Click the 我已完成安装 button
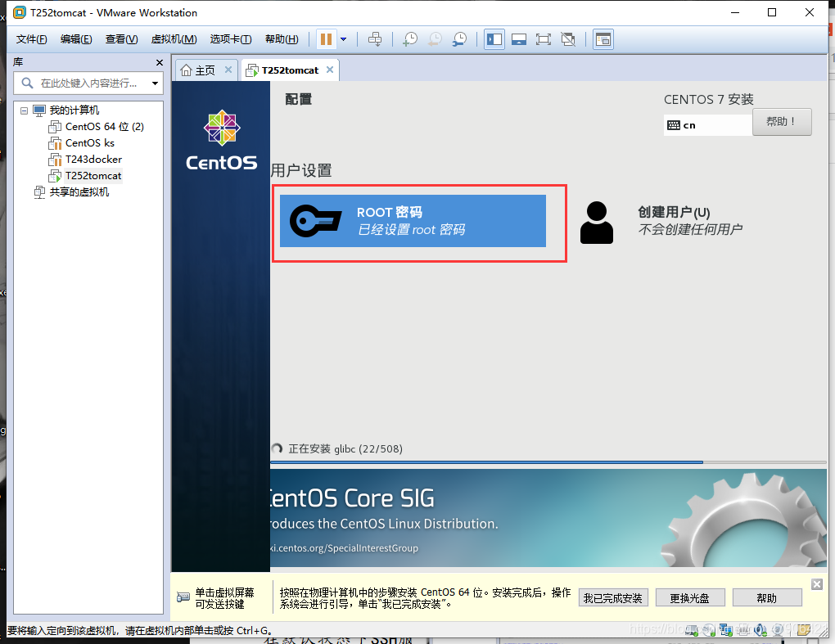 click(x=613, y=597)
